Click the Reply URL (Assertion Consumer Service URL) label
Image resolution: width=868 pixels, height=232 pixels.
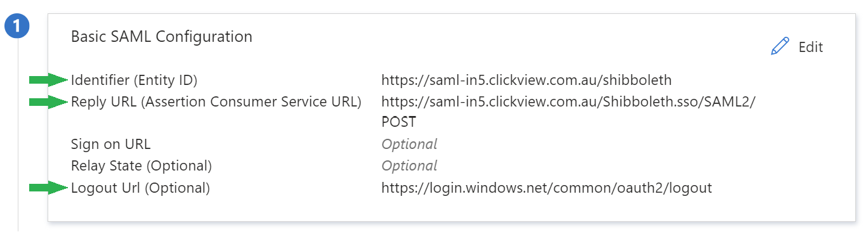coord(216,101)
